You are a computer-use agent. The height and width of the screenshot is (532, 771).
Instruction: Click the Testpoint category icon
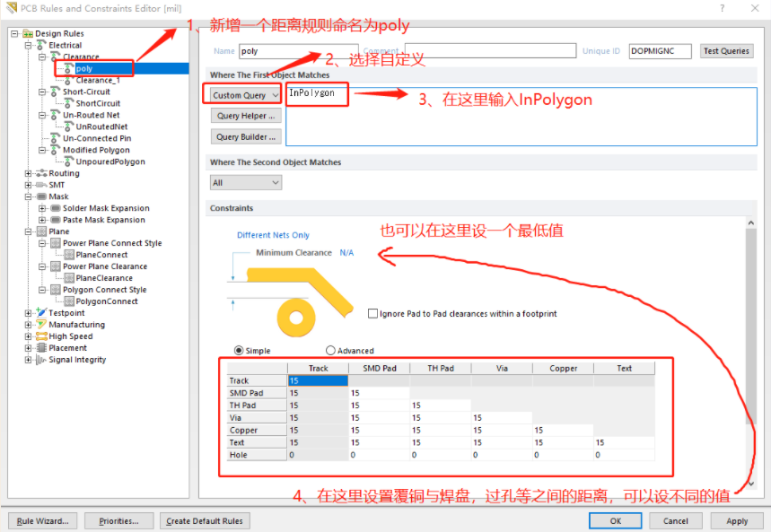point(41,313)
